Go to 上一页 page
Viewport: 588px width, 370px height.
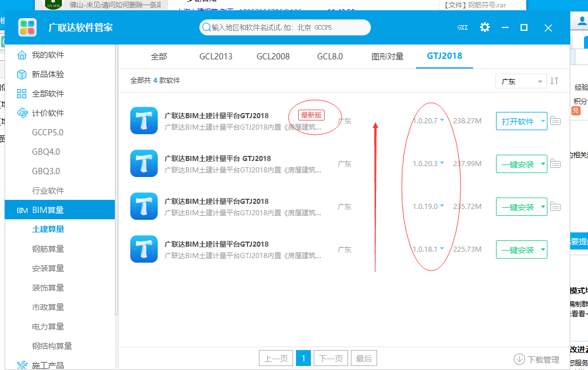(276, 359)
